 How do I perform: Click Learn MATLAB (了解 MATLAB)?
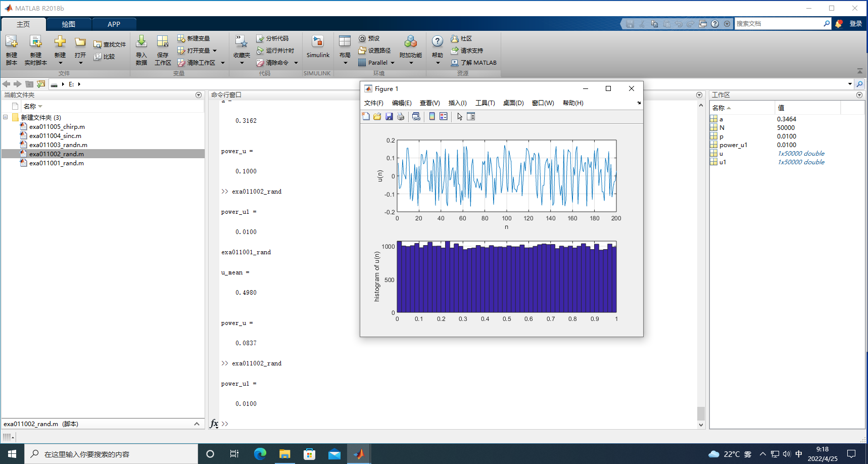click(x=473, y=63)
